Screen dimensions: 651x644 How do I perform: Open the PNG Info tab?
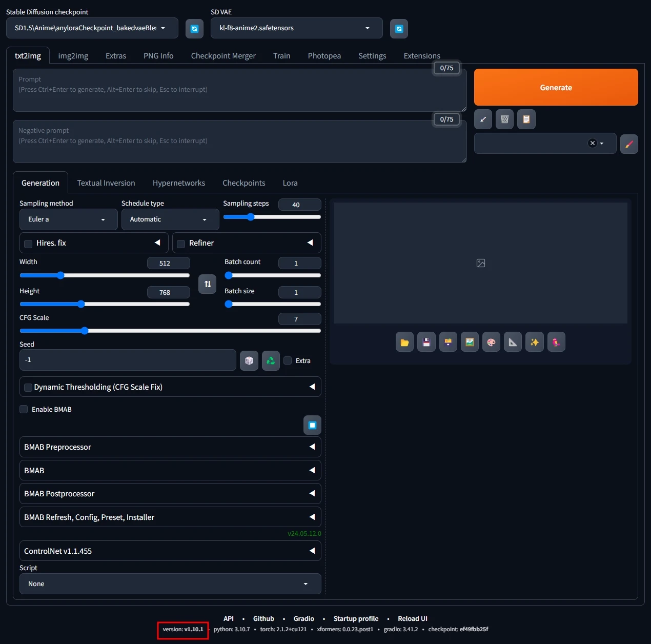158,55
